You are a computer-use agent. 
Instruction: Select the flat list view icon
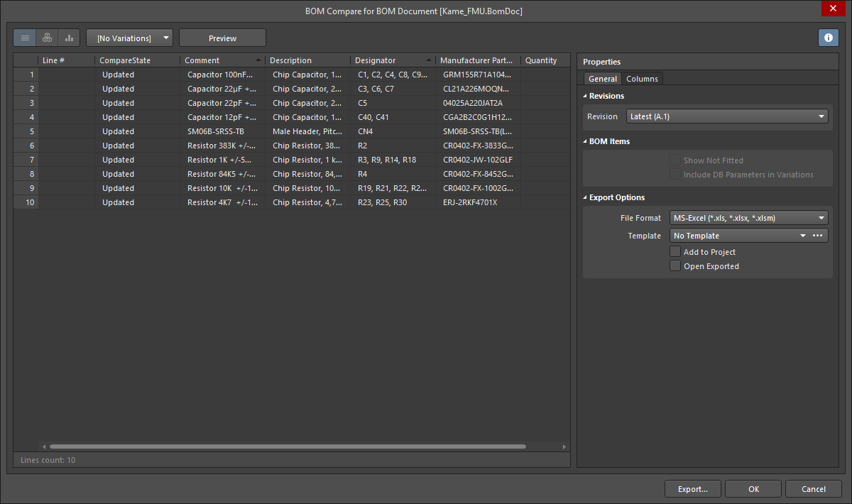pyautogui.click(x=24, y=37)
